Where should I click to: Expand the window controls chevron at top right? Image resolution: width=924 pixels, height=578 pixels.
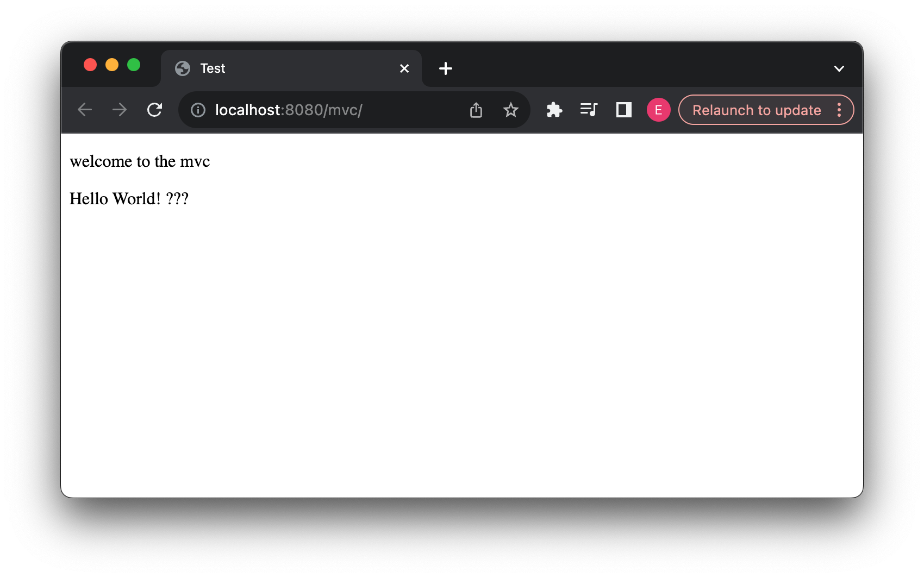[x=839, y=68]
